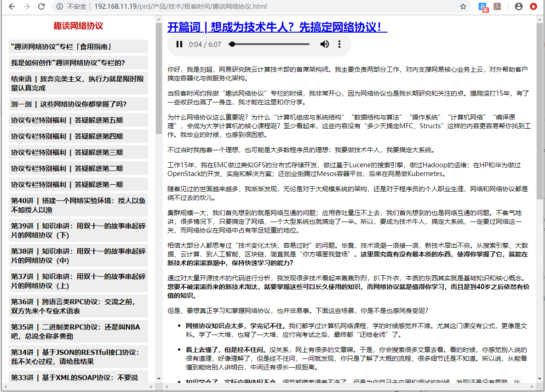
Task: Bookmark this page with star icon
Action: [x=463, y=6]
